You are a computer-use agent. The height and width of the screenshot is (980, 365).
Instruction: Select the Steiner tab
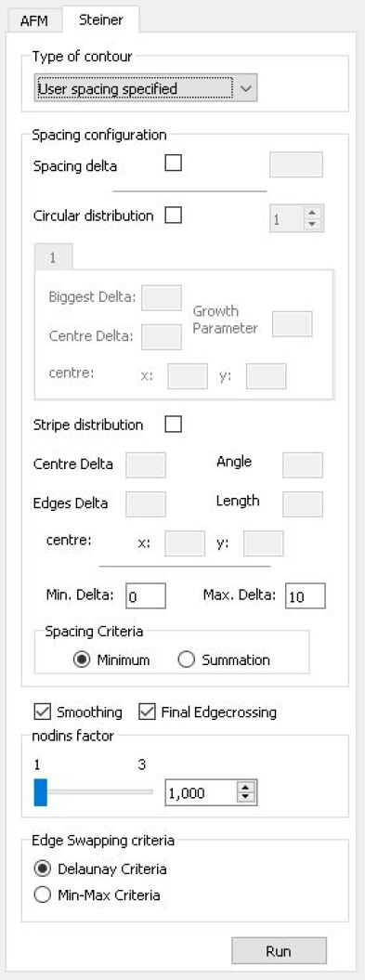click(x=100, y=20)
